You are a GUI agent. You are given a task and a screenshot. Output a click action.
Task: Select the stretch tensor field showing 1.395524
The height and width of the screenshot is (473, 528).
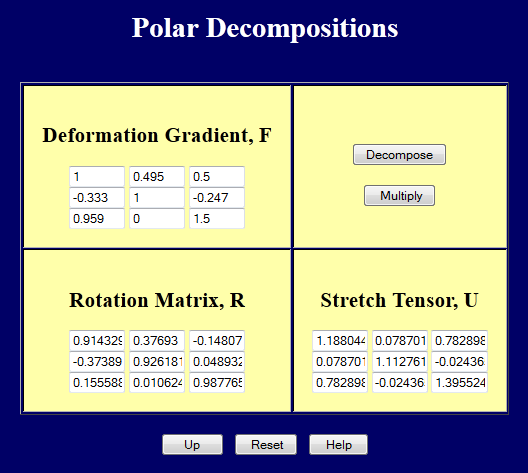[460, 382]
